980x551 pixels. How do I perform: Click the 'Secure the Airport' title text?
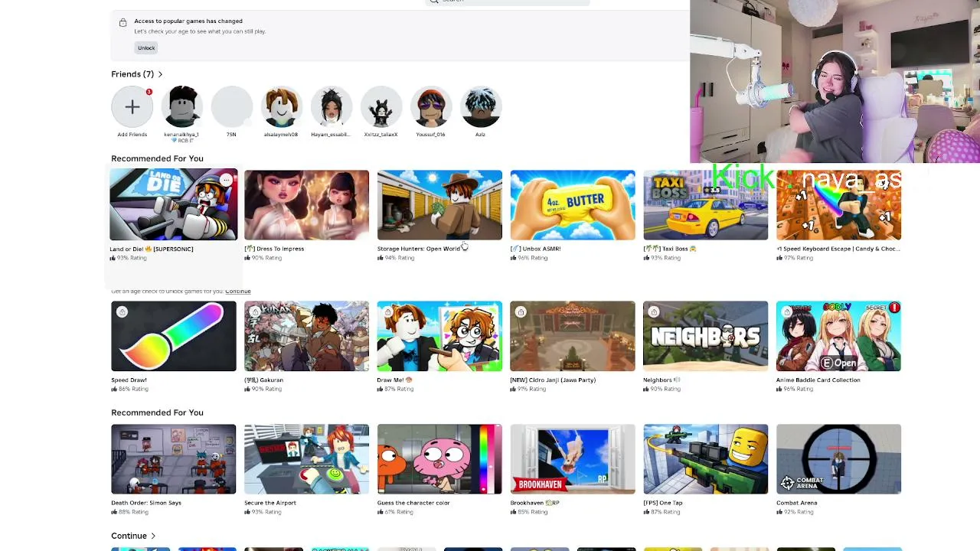[x=270, y=503]
